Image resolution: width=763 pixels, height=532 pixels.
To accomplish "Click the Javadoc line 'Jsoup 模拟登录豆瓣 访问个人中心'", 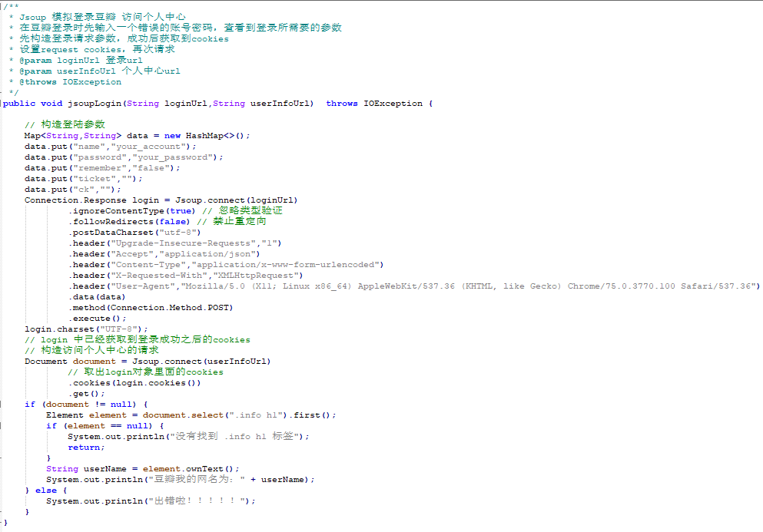I will (x=102, y=17).
